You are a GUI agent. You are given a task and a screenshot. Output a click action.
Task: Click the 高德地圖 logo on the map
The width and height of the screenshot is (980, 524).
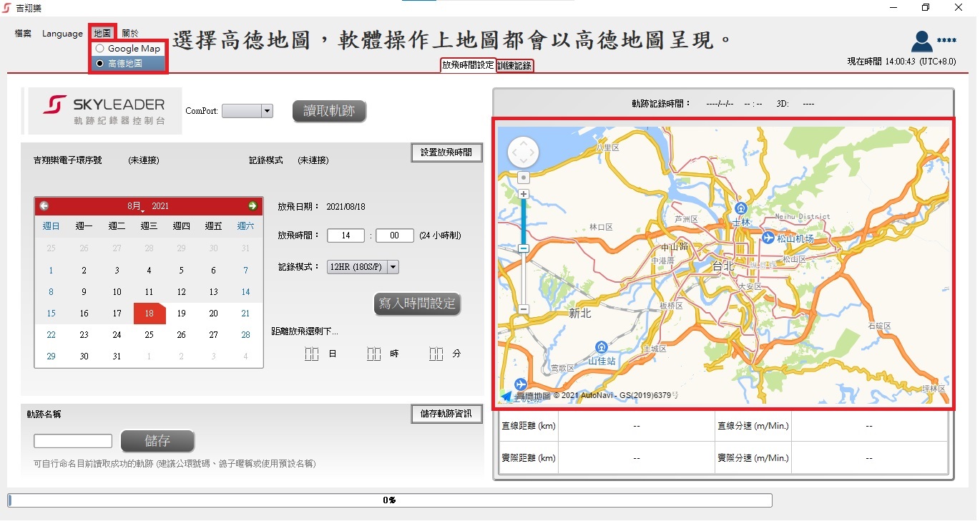pos(526,395)
